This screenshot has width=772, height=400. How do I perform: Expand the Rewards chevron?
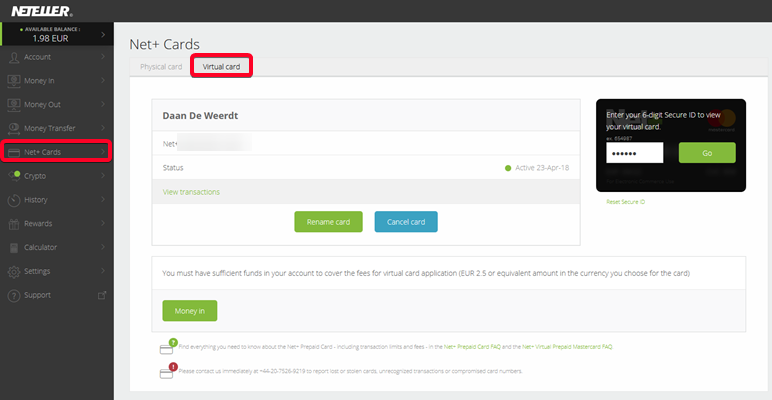point(103,223)
